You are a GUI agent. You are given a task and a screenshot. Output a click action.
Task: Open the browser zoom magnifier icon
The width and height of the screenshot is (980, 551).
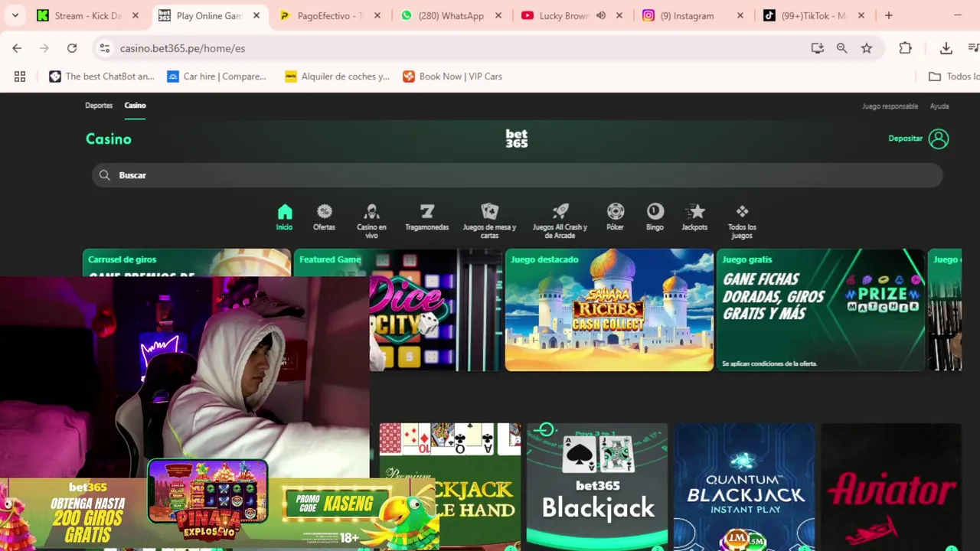click(842, 48)
